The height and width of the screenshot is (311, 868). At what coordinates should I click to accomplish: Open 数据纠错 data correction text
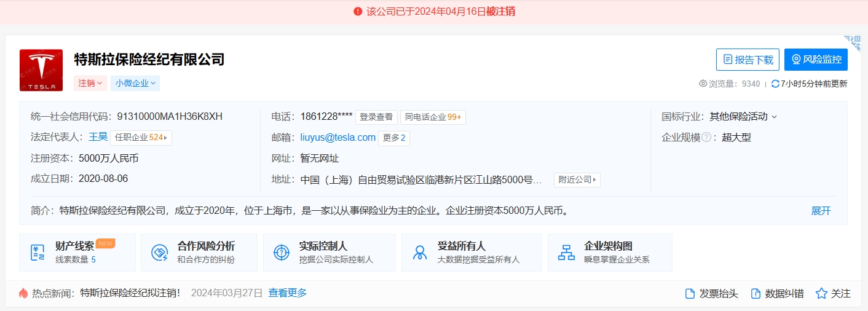pyautogui.click(x=784, y=294)
